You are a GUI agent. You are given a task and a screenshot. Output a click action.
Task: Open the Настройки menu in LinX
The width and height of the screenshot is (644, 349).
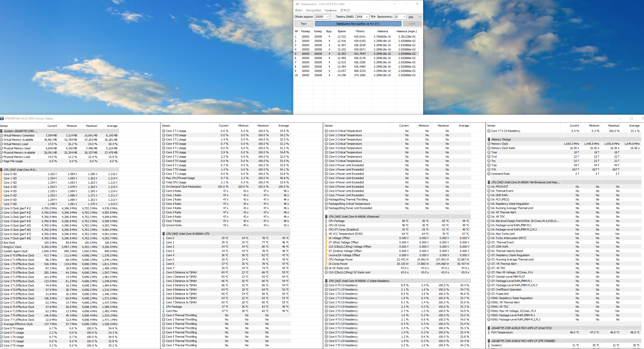tap(313, 10)
